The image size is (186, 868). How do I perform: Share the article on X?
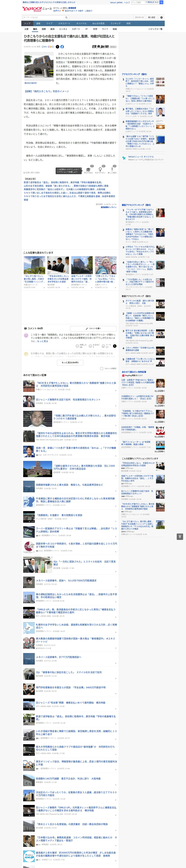57,47
